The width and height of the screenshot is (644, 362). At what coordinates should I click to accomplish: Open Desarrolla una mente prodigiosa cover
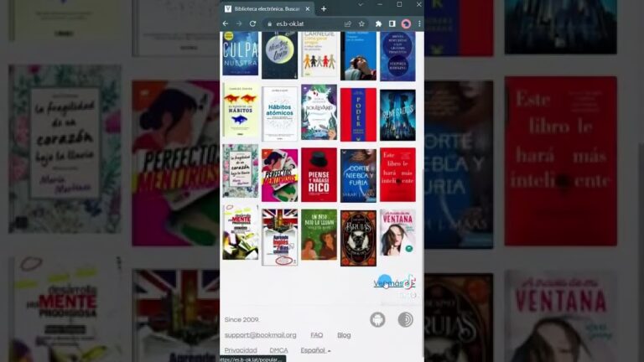click(x=241, y=232)
